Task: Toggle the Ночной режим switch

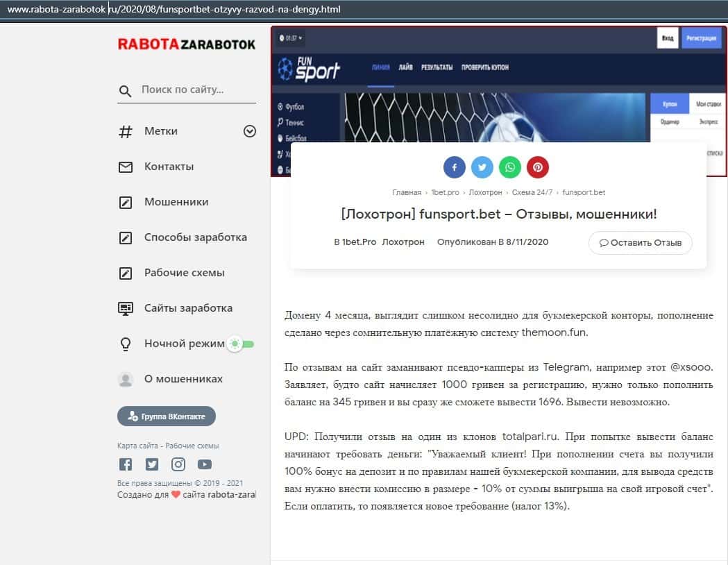Action: tap(241, 344)
